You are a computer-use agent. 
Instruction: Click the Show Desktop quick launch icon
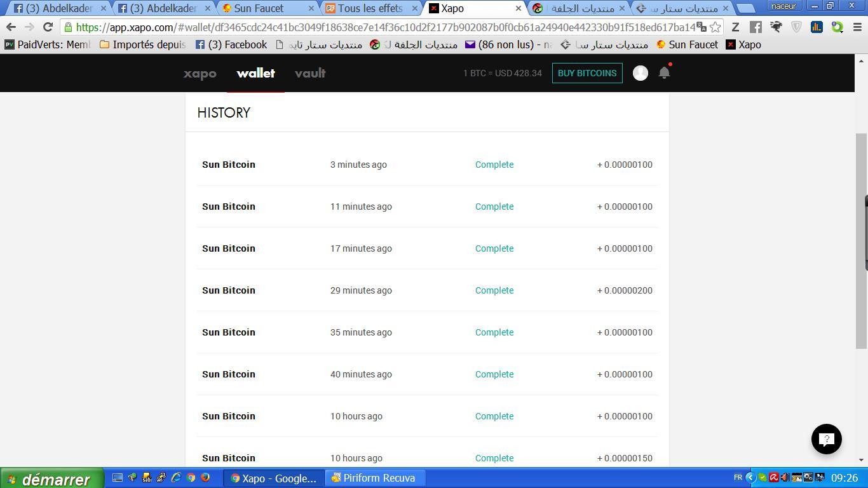[118, 478]
